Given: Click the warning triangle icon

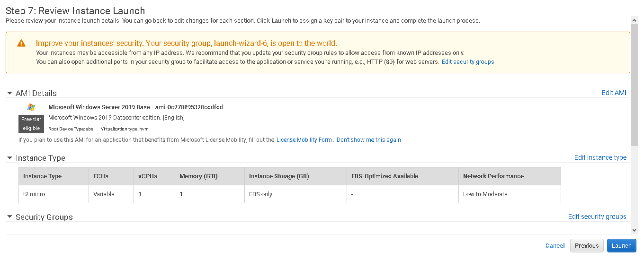Looking at the screenshot, I should click(21, 43).
